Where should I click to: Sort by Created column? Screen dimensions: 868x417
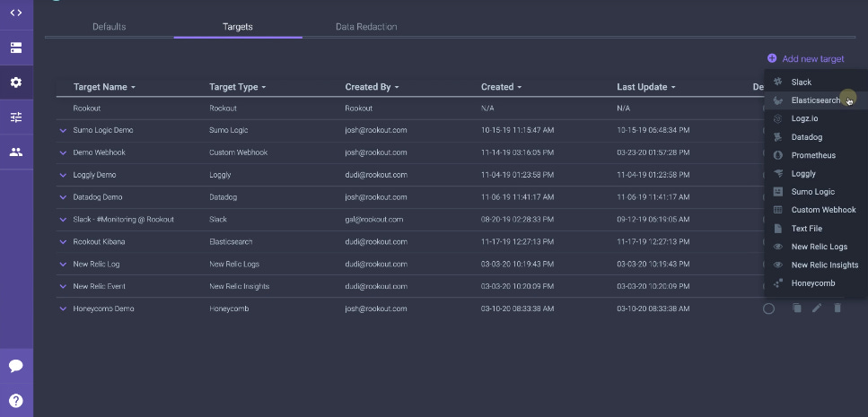click(502, 87)
